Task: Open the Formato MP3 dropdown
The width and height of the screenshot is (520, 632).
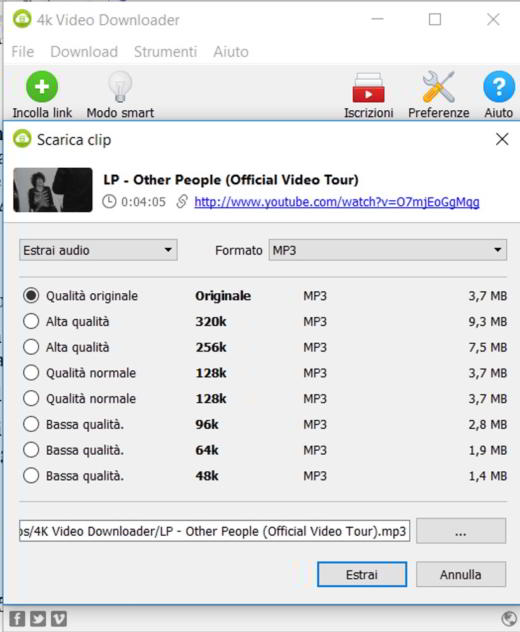Action: [x=388, y=250]
